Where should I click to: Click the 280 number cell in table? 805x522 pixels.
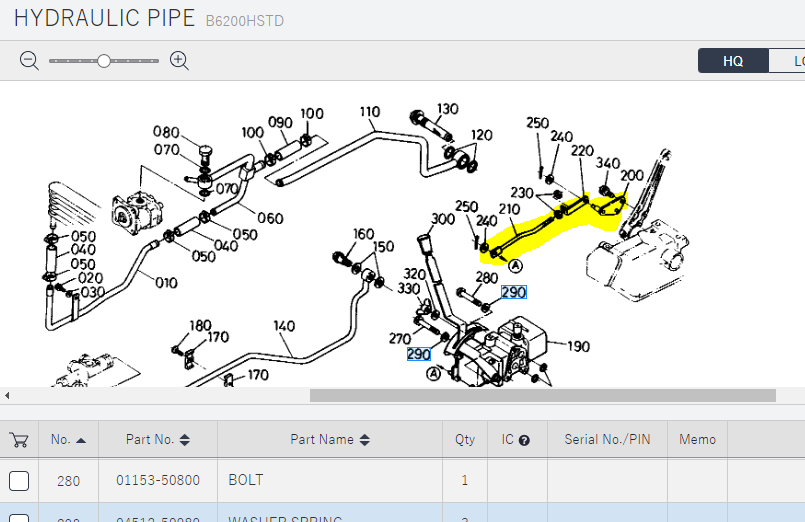68,481
